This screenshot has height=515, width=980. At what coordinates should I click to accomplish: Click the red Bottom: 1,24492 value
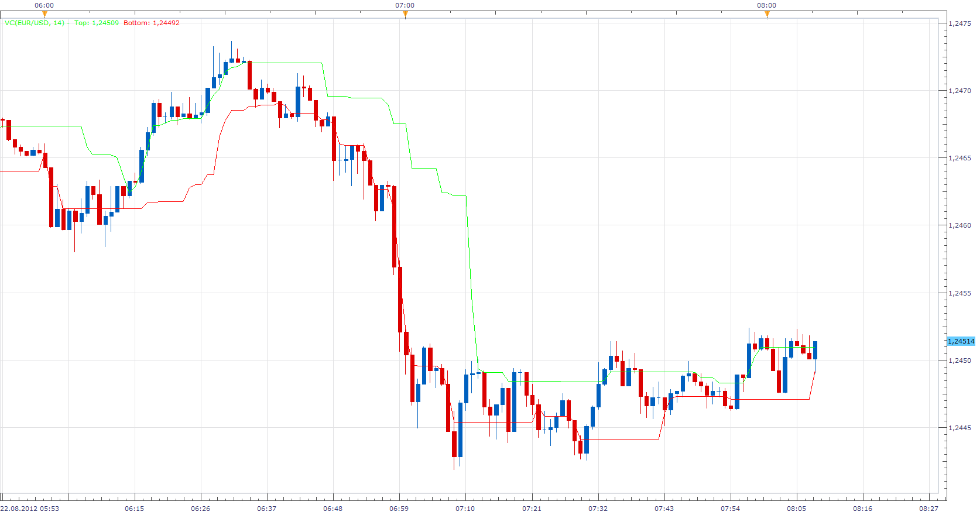click(x=152, y=23)
